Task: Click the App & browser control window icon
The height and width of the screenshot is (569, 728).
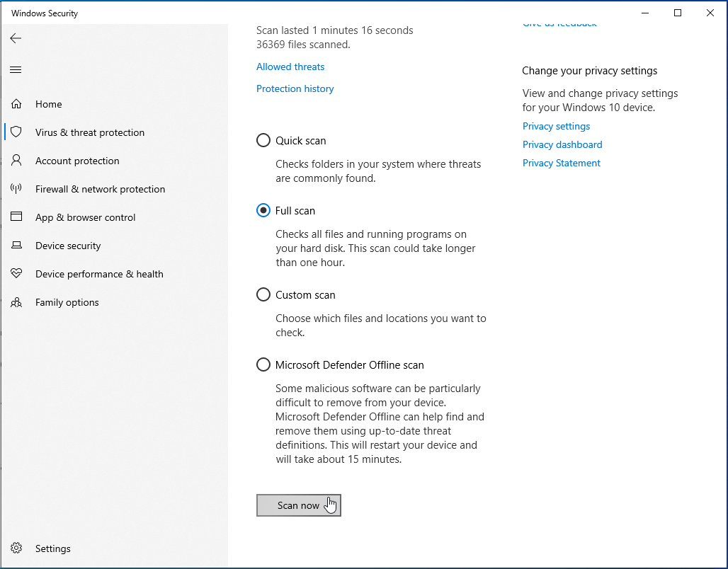Action: point(16,217)
